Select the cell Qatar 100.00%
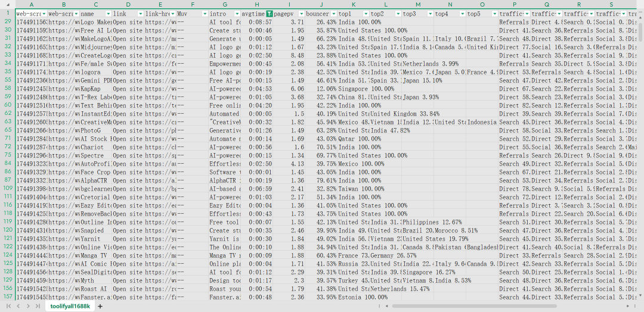Image resolution: width=644 pixels, height=312 pixels. click(x=353, y=139)
